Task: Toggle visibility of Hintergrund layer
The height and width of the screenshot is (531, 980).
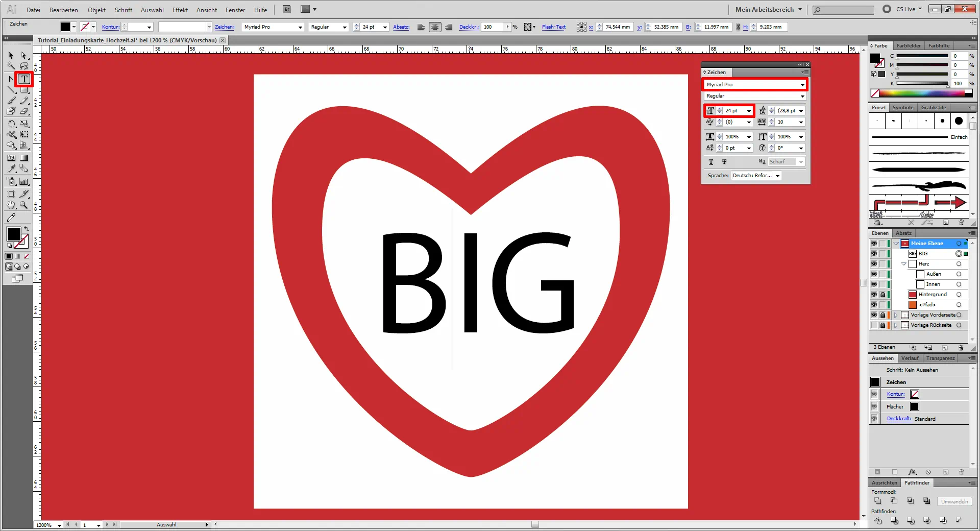Action: point(874,295)
